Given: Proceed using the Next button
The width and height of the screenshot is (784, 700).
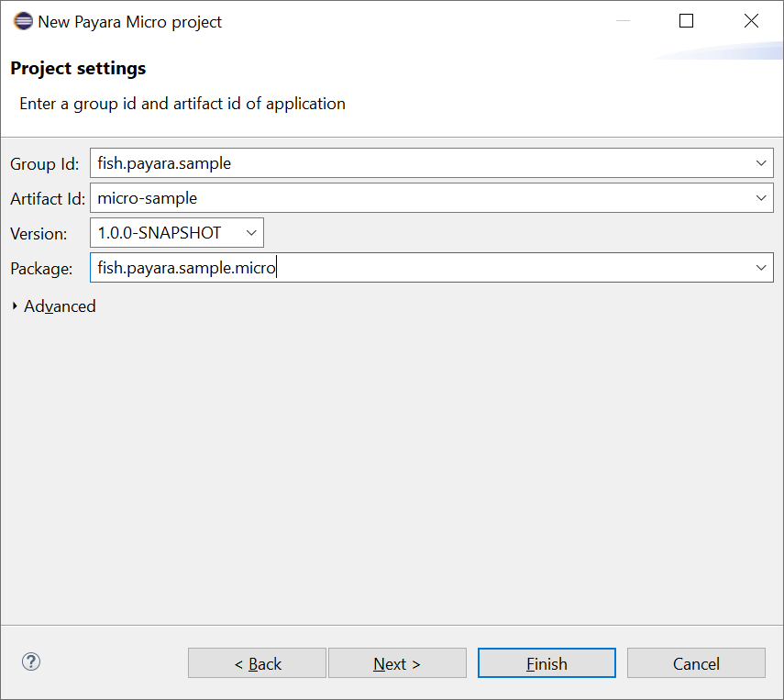Looking at the screenshot, I should click(397, 663).
